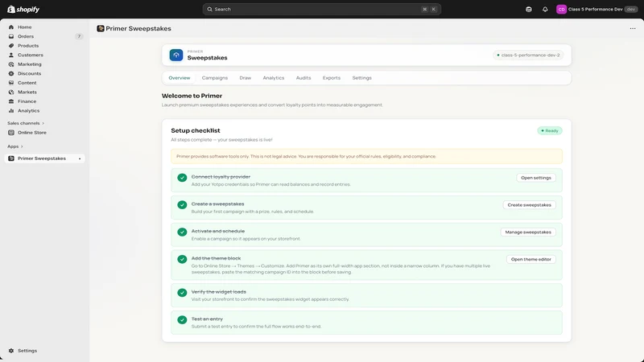Click the legal advice disclaimer banner
The height and width of the screenshot is (362, 644).
[x=366, y=156]
